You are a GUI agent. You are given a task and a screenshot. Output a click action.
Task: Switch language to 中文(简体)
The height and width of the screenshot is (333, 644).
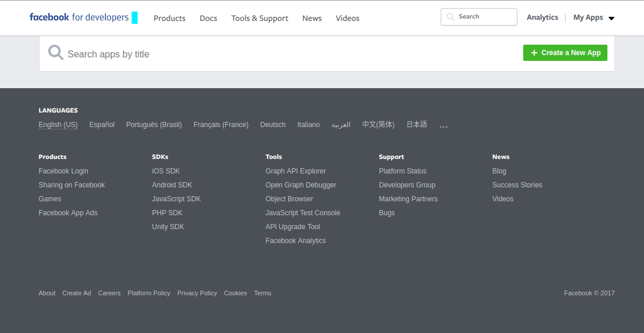coord(378,125)
